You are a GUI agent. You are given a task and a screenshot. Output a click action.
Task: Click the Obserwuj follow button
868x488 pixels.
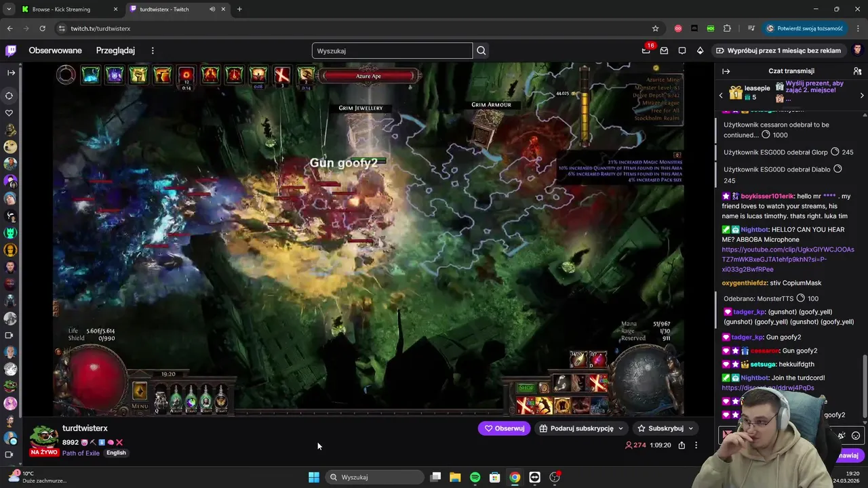click(x=504, y=428)
